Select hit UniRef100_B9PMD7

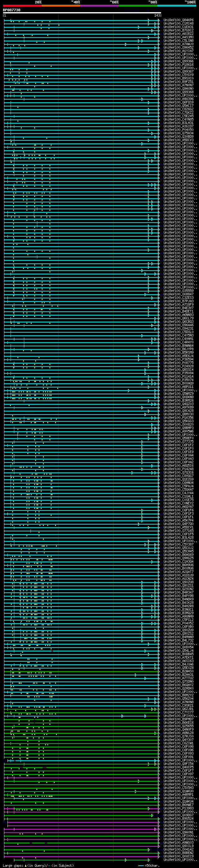pyautogui.click(x=178, y=719)
